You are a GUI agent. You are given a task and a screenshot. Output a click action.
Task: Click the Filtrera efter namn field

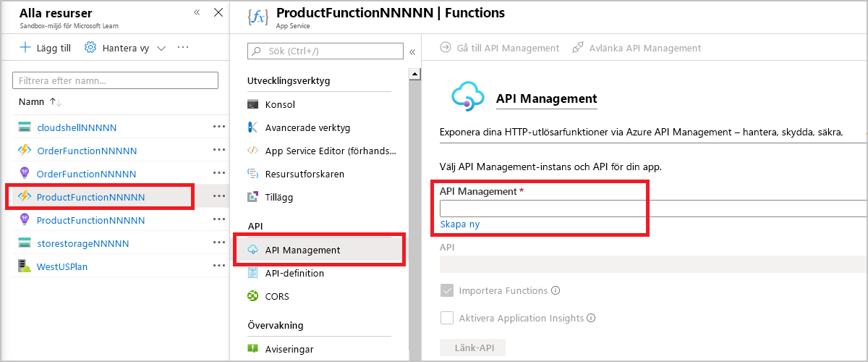[x=116, y=80]
